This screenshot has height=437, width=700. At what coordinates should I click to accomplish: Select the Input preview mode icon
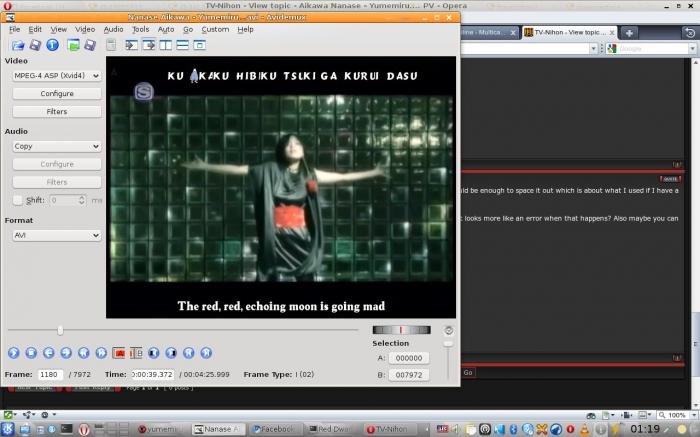[x=131, y=45]
